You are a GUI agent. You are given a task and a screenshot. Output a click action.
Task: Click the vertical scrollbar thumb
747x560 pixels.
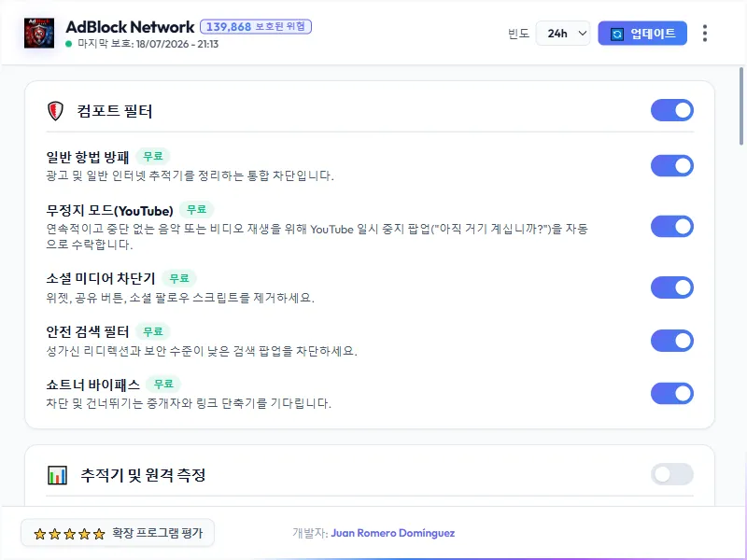point(741,105)
